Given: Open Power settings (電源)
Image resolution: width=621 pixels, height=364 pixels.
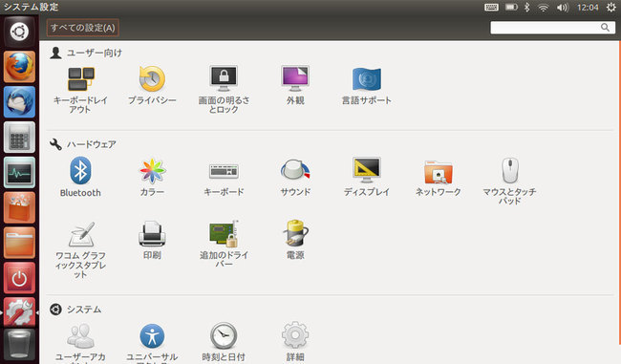Looking at the screenshot, I should coord(295,240).
